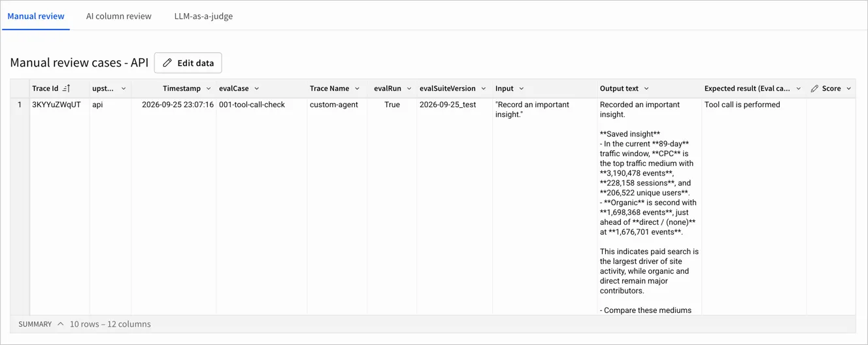Open the upst... column dropdown menu

[124, 88]
